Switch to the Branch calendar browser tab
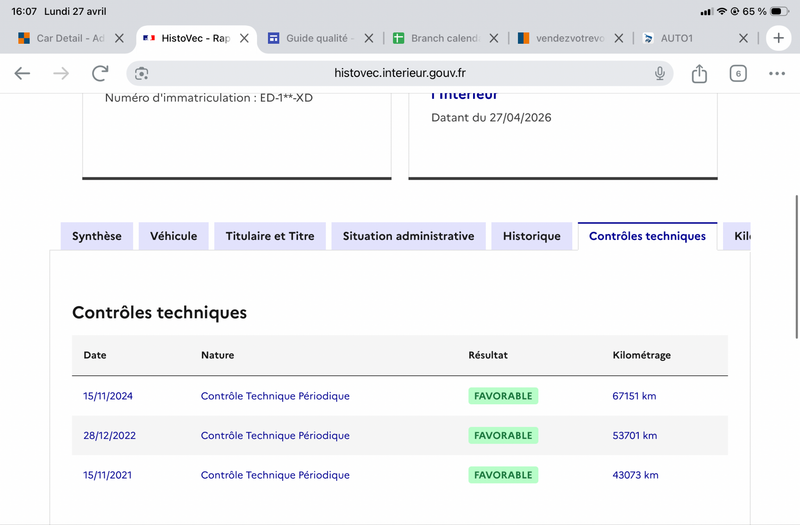 (438, 38)
